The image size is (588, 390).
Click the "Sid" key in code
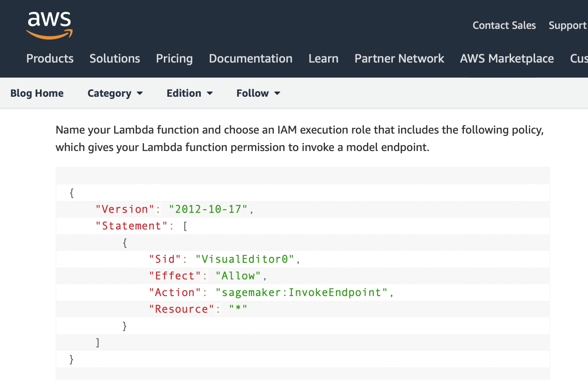(x=165, y=259)
